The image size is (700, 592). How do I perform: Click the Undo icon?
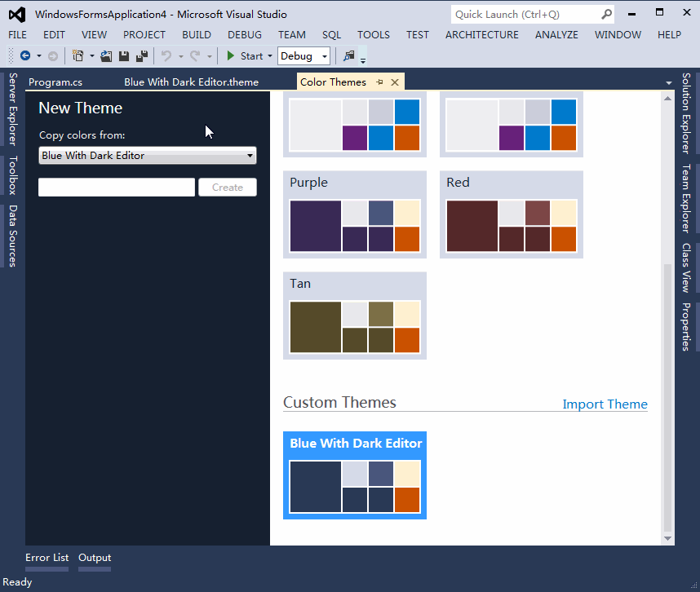[x=166, y=55]
